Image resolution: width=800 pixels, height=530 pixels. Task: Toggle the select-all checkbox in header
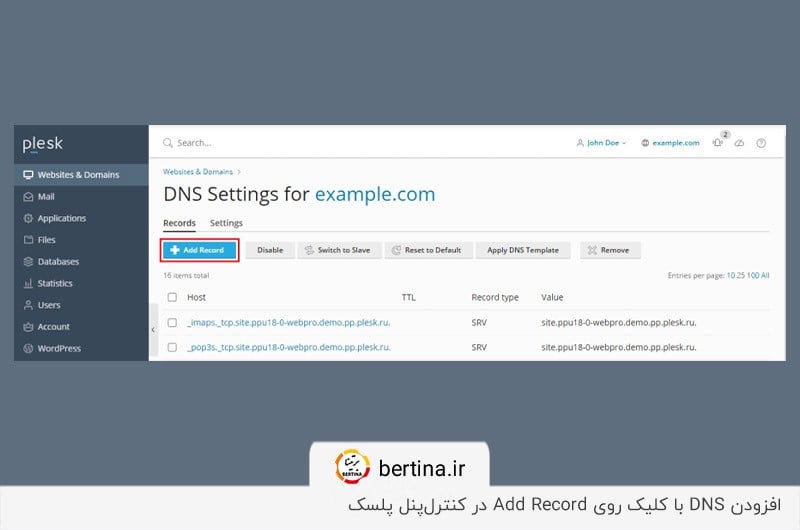click(x=172, y=297)
